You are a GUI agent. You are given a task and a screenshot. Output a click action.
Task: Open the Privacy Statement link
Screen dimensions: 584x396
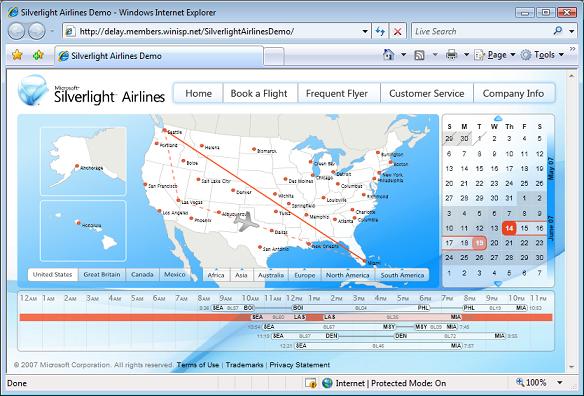300,365
